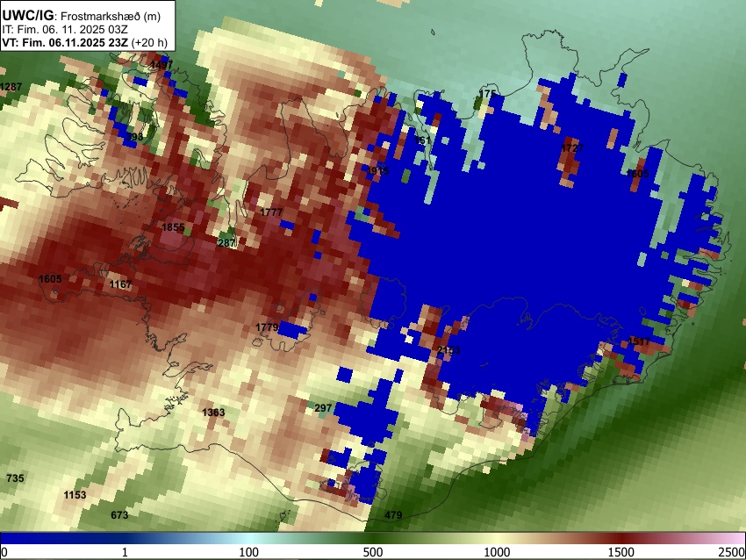Click the 'UWC/IG: Frostmarkshæð (m)' title text

point(82,16)
